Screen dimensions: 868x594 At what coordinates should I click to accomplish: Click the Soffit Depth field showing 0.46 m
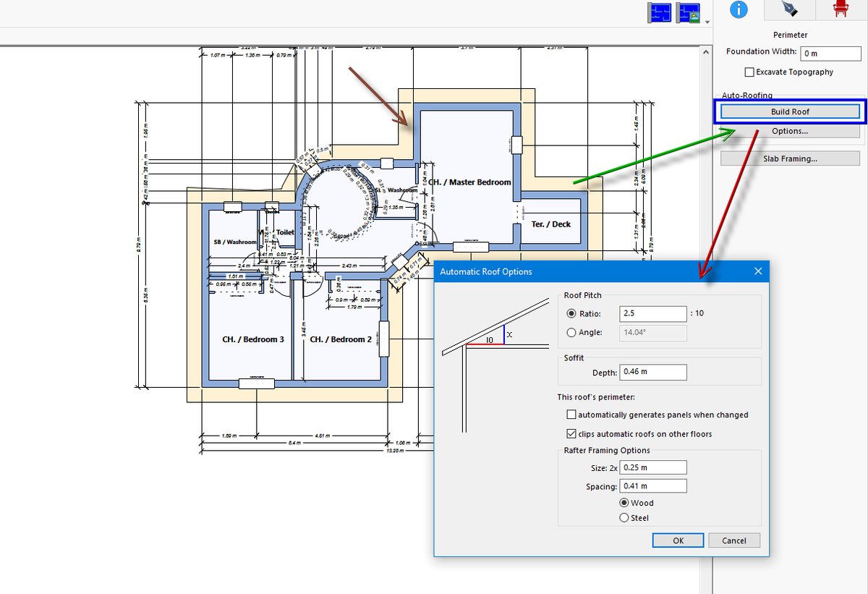coord(653,373)
